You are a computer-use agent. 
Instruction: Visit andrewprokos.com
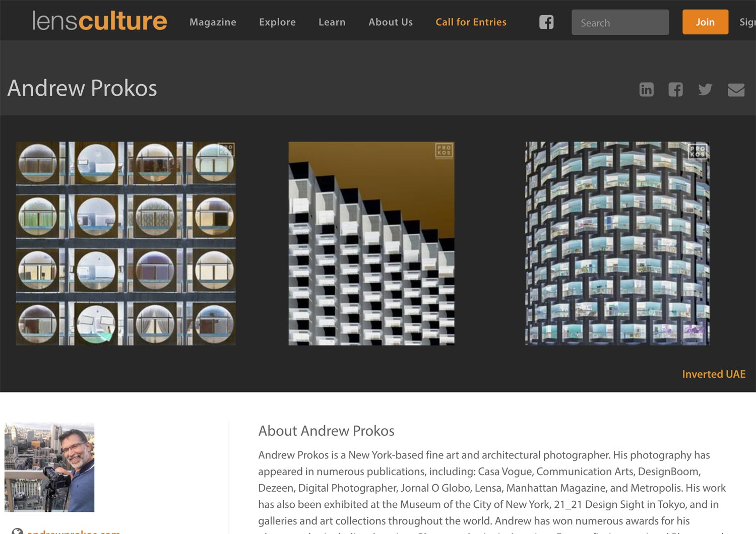coord(74,532)
